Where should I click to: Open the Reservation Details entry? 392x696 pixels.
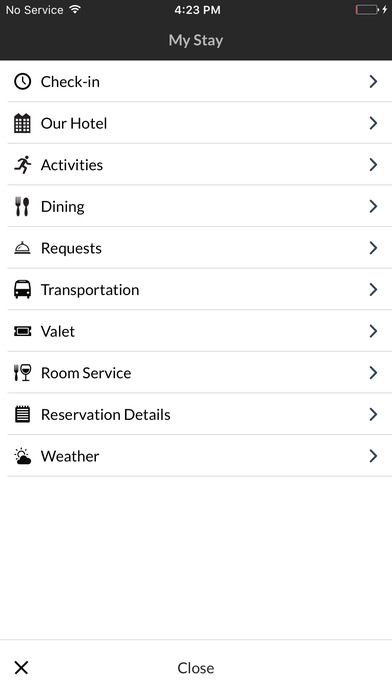(200, 414)
